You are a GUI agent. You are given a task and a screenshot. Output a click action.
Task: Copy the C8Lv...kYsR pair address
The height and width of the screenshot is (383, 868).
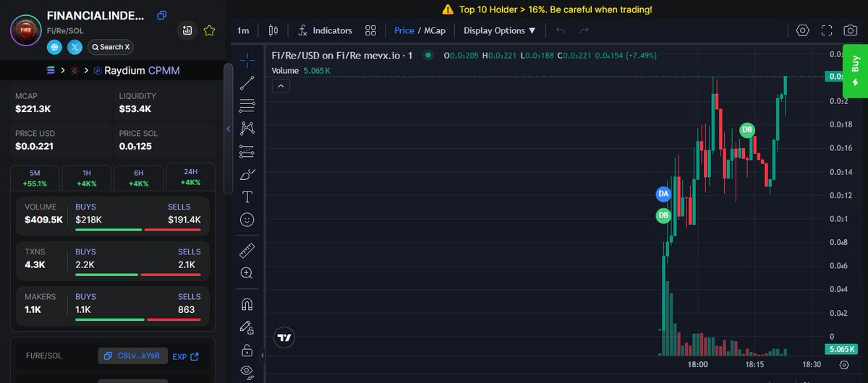pyautogui.click(x=133, y=356)
